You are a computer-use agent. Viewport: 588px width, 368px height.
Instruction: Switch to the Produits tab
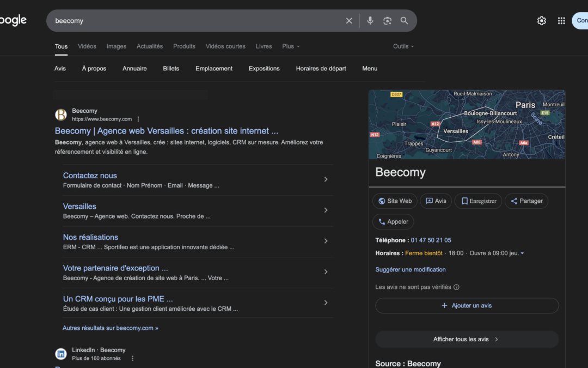(x=184, y=46)
